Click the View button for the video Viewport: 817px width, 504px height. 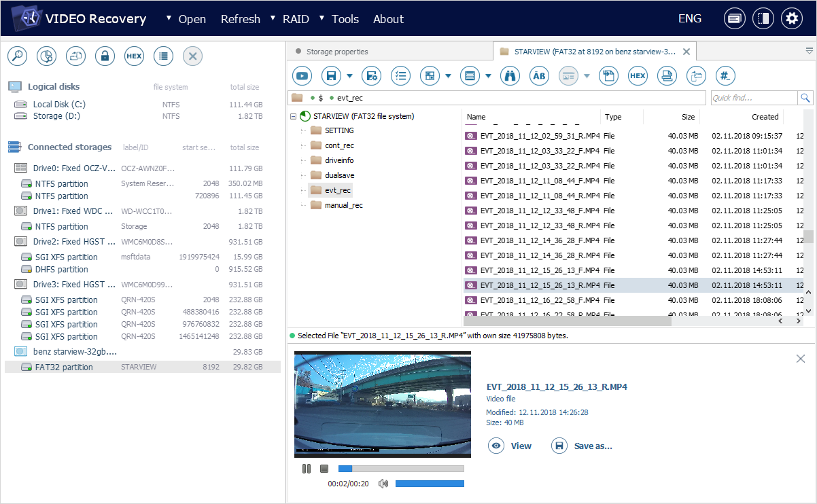(510, 446)
